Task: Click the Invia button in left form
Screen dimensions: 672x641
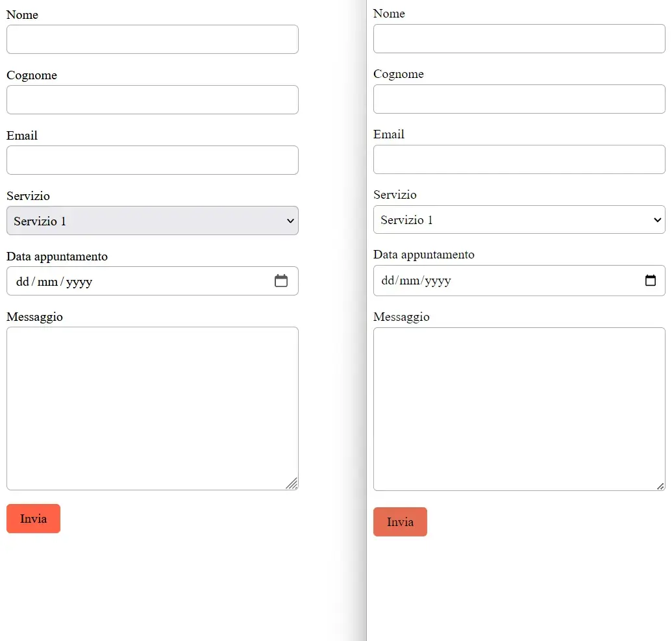Action: pyautogui.click(x=33, y=518)
